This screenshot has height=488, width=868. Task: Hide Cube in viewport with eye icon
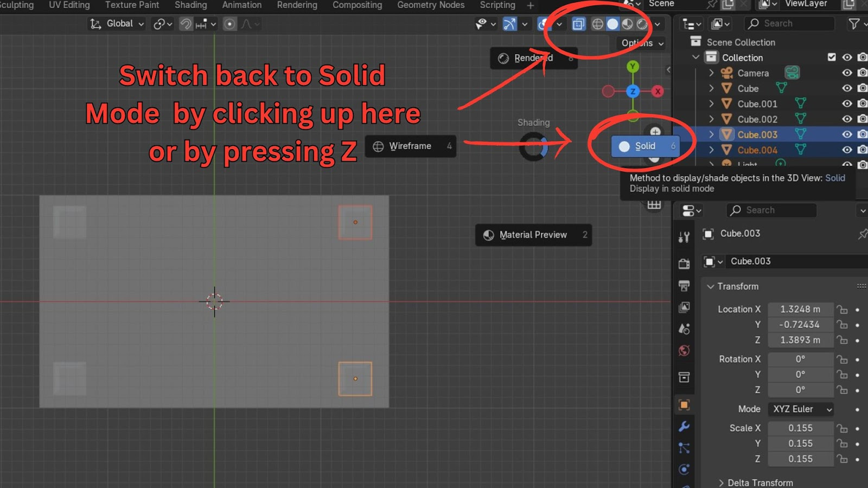(847, 88)
